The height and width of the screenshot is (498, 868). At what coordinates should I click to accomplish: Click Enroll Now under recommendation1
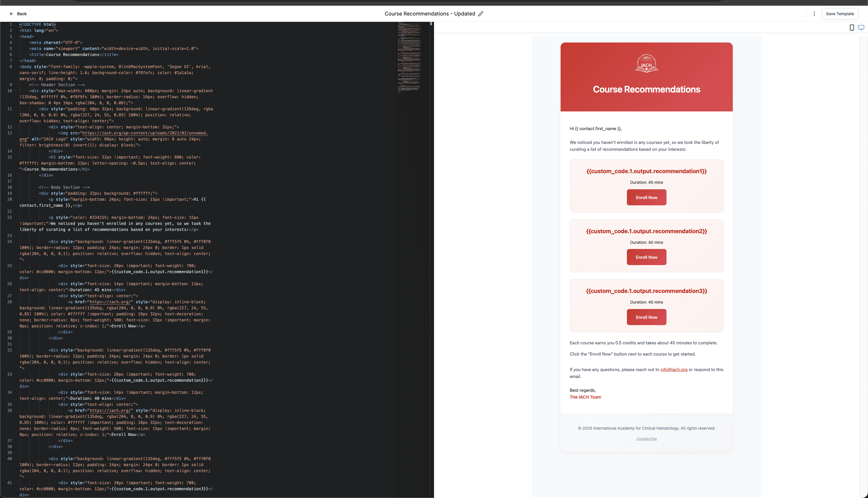(x=646, y=197)
